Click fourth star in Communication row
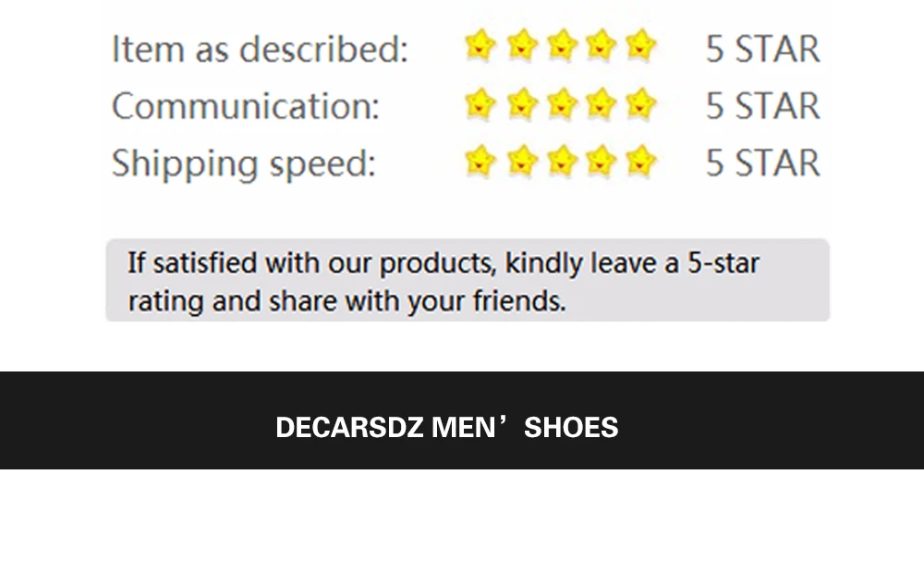 click(x=602, y=103)
